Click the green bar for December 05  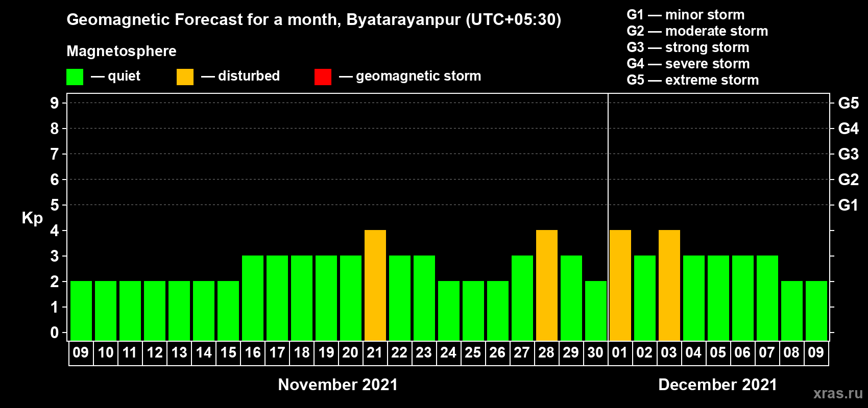coord(718,298)
